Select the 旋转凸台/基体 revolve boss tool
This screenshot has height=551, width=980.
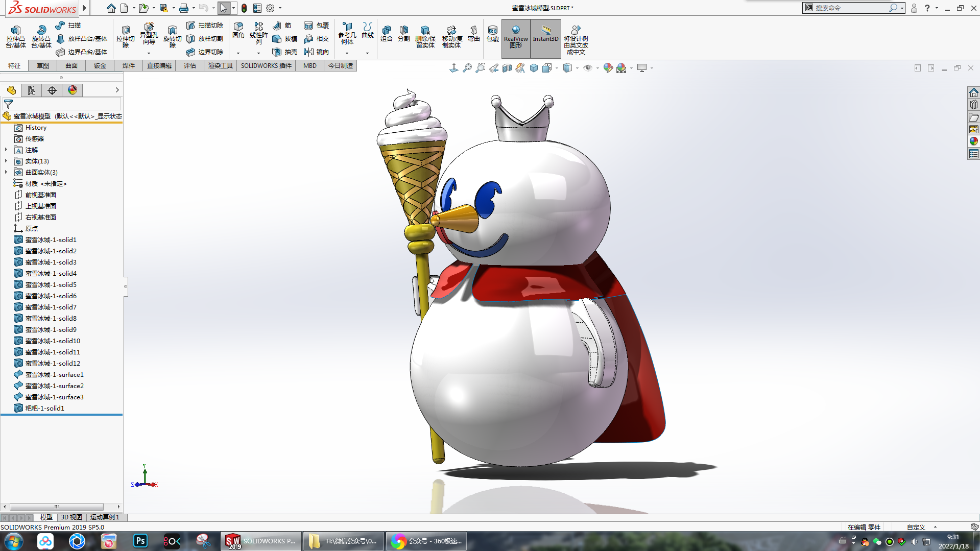pos(41,37)
